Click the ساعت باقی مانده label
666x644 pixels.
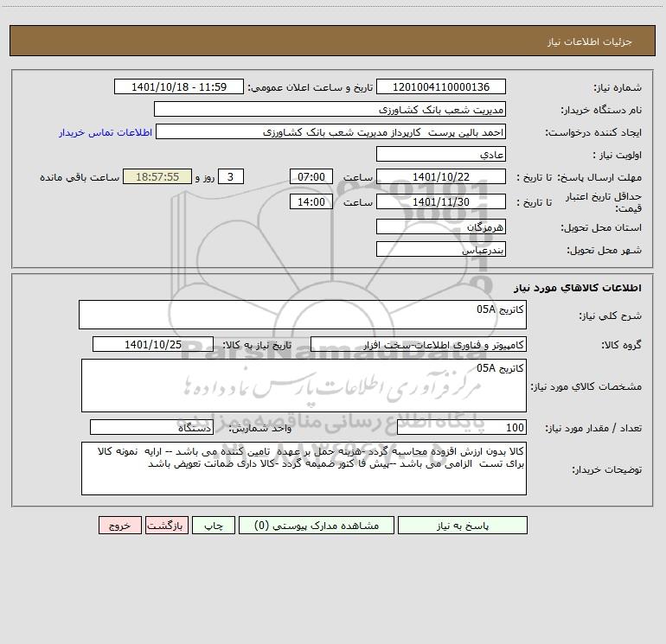(80, 177)
